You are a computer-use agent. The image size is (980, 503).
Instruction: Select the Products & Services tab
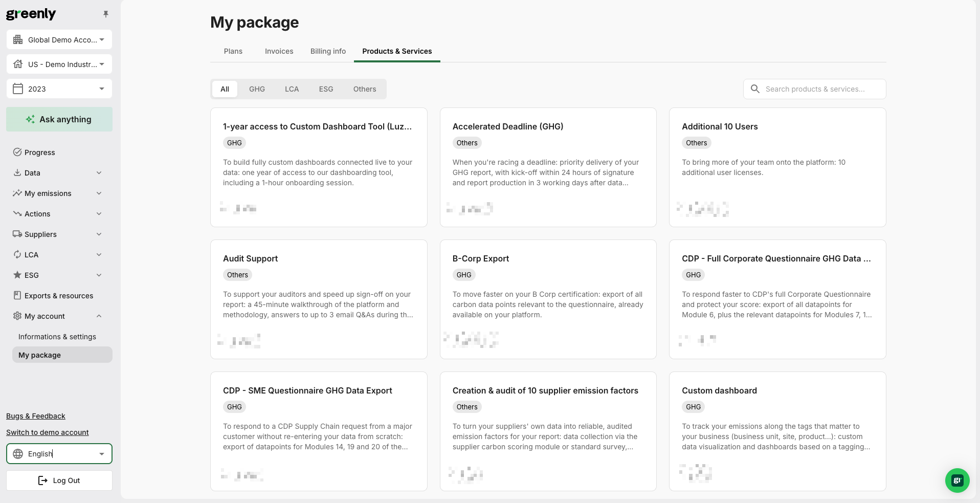click(397, 51)
